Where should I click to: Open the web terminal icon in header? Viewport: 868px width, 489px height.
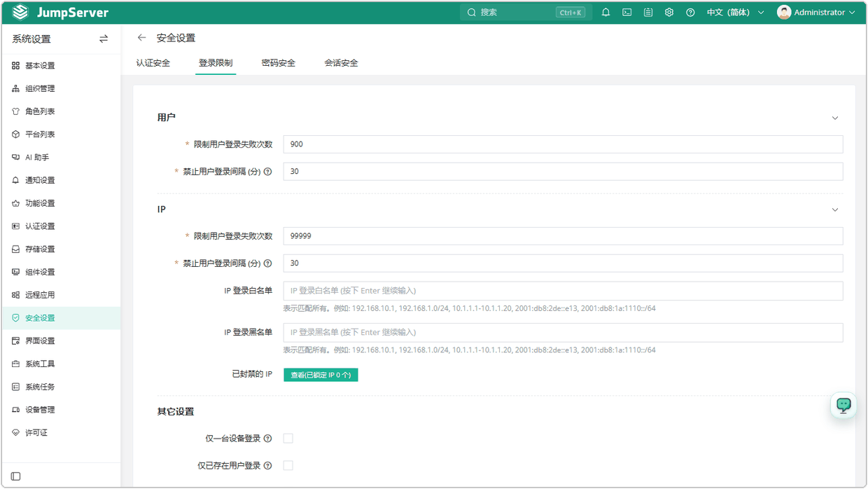point(627,13)
